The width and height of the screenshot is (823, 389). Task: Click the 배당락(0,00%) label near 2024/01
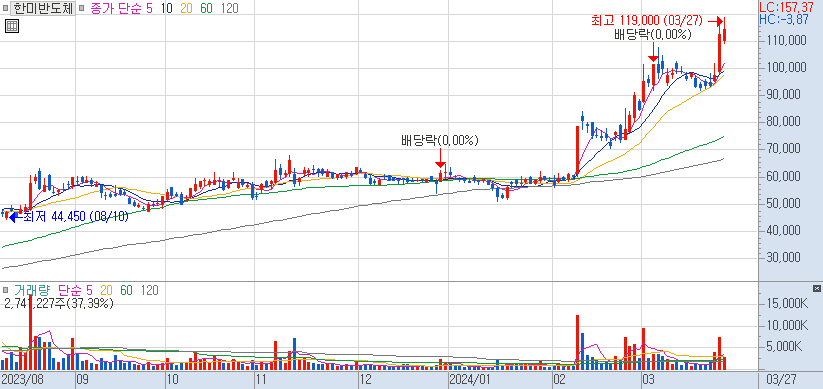(440, 140)
